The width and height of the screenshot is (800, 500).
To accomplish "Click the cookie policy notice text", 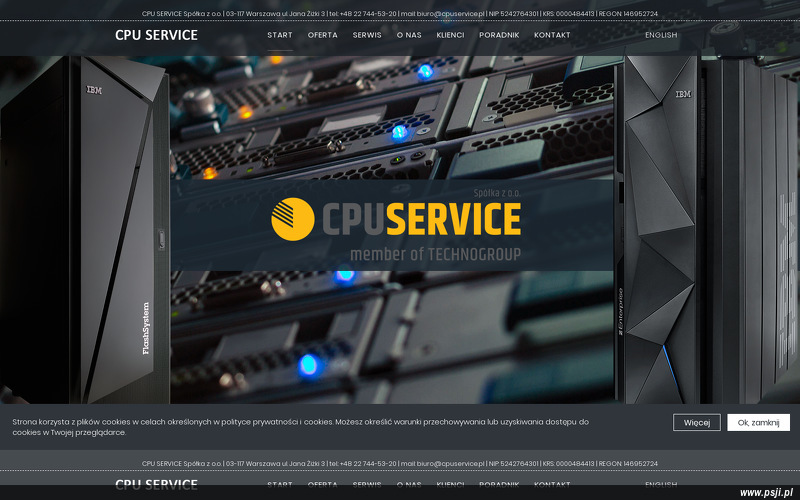I will (301, 427).
